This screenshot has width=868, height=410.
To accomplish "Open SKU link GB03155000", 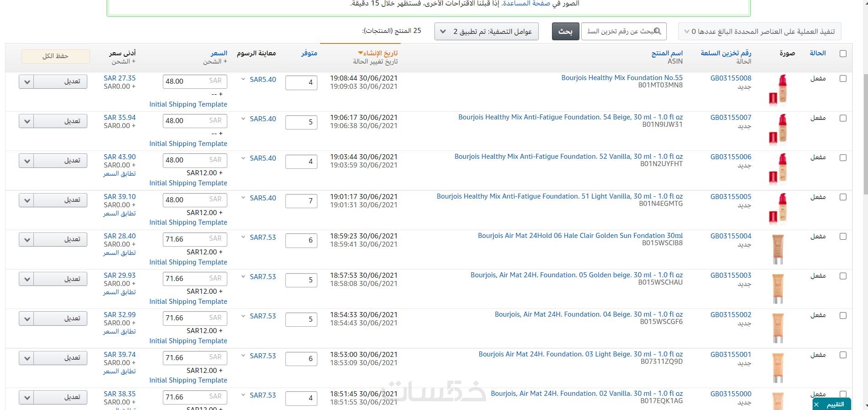I will pos(731,394).
